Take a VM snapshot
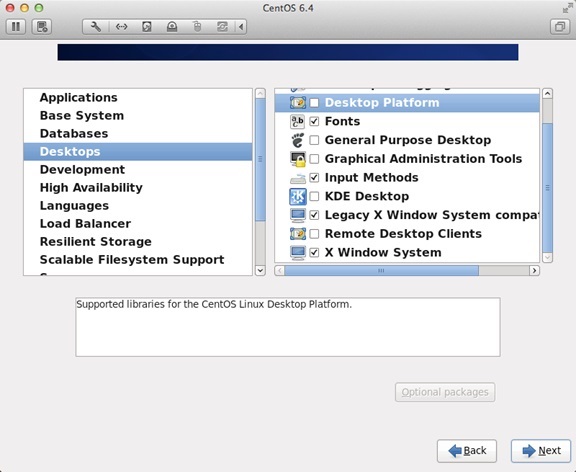The height and width of the screenshot is (472, 576). [x=42, y=26]
